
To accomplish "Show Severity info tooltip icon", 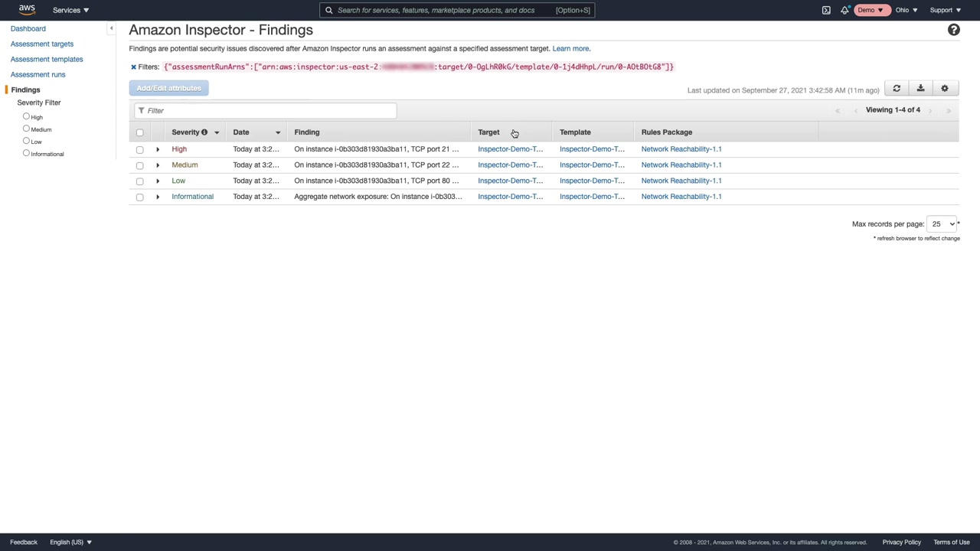I will pos(204,132).
